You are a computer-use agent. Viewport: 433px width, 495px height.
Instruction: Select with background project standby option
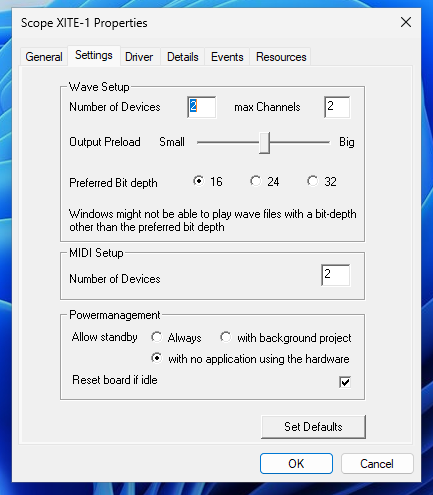coord(226,337)
